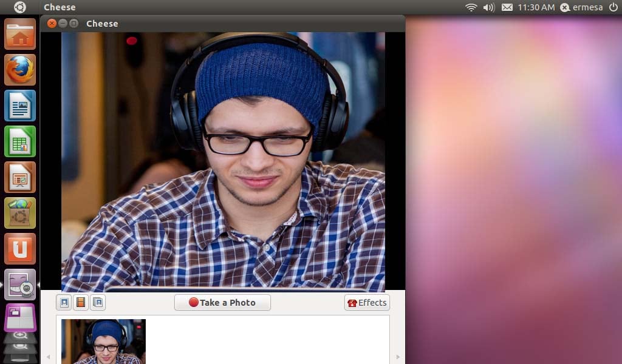622x364 pixels.
Task: Show previous thumbnails with the left arrow
Action: [49, 357]
